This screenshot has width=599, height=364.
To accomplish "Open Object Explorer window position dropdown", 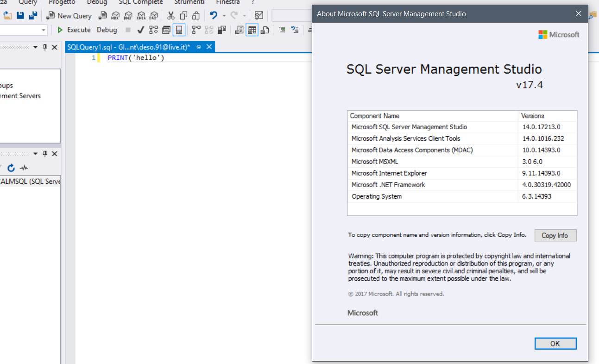I will [35, 154].
